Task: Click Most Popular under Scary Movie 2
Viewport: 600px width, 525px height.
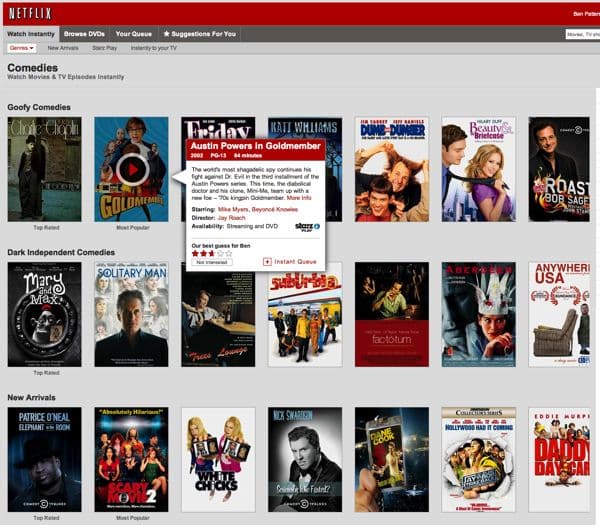Action: (x=133, y=518)
